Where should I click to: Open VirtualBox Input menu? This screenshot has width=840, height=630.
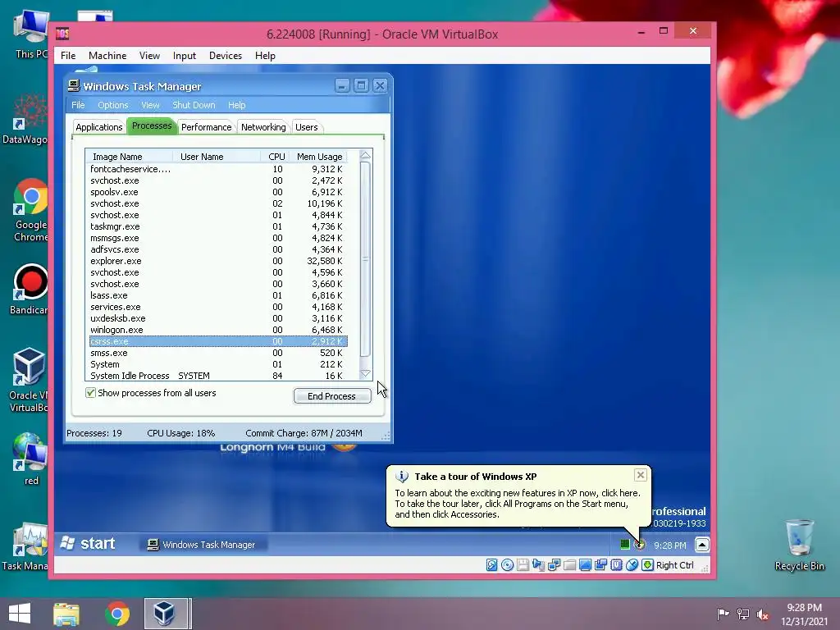tap(185, 56)
